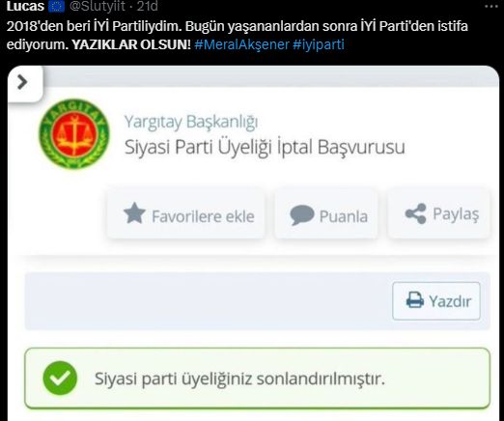The height and width of the screenshot is (421, 504).
Task: Open the 21d timestamp link
Action: point(148,6)
